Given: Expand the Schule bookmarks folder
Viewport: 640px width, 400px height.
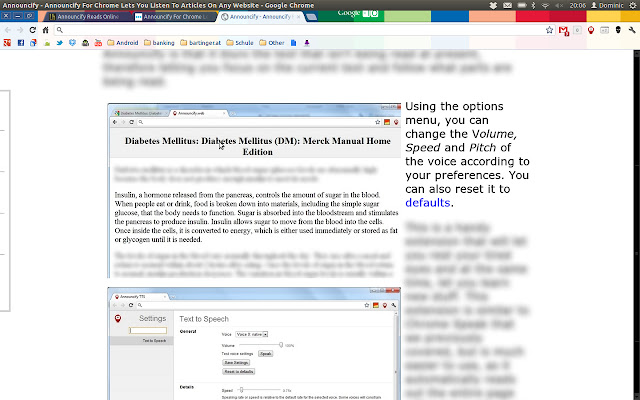Looking at the screenshot, I should pos(240,42).
